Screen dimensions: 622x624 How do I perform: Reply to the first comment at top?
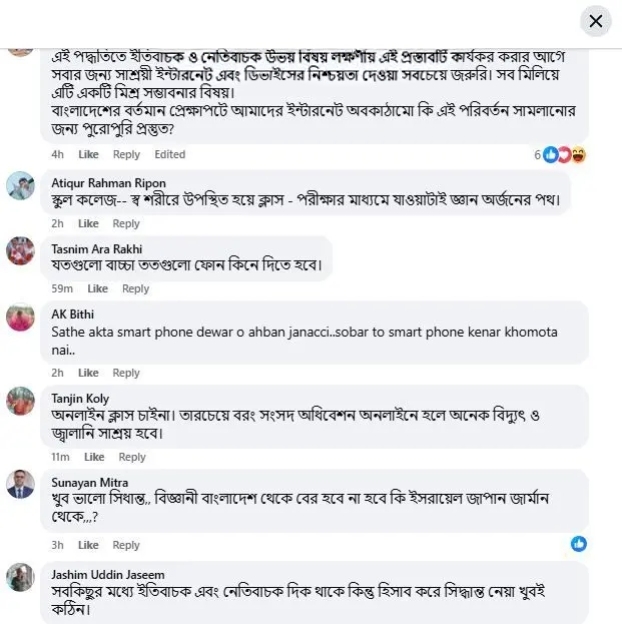pos(126,155)
